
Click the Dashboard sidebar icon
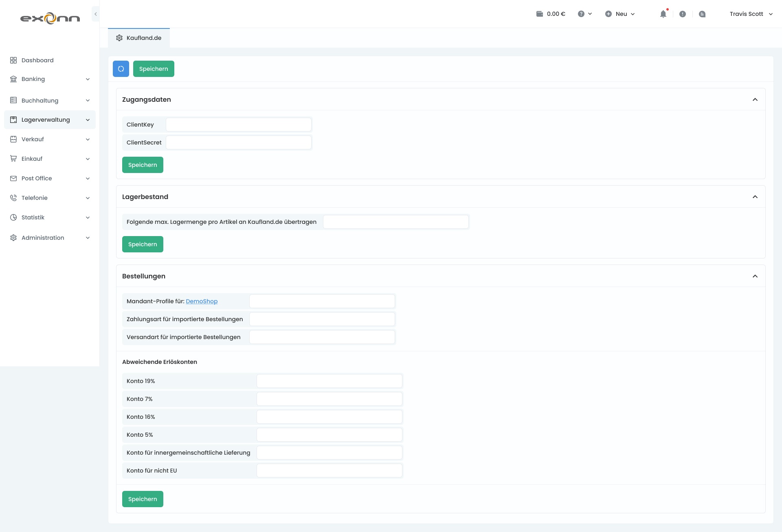pos(13,60)
